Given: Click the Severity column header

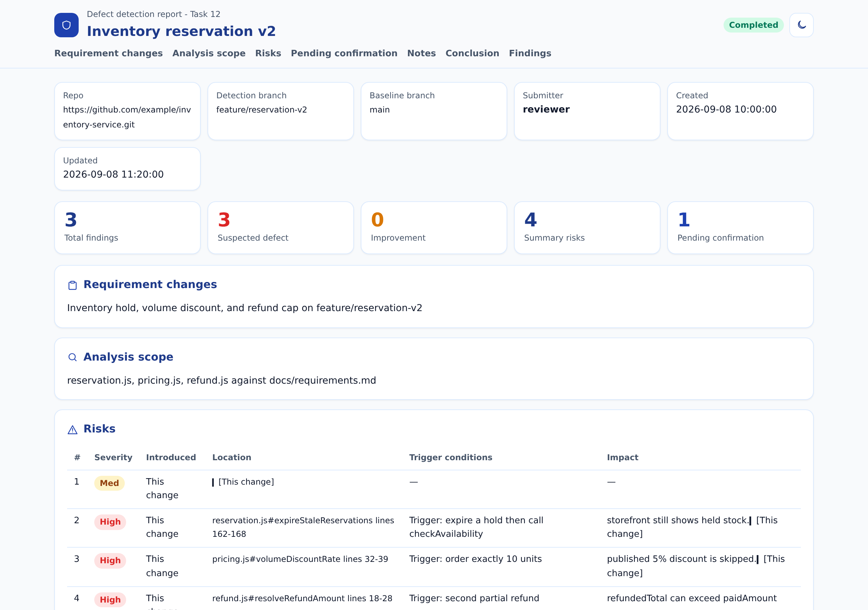Looking at the screenshot, I should (113, 457).
